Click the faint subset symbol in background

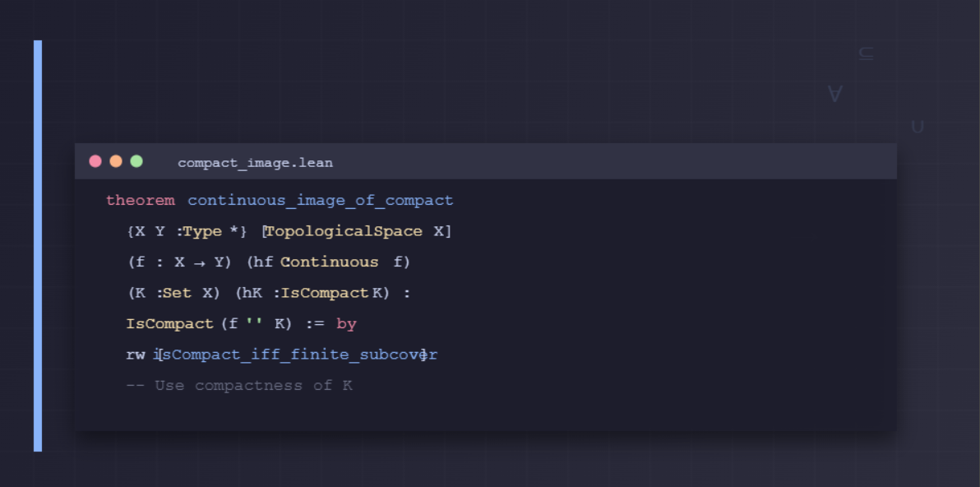point(866,54)
